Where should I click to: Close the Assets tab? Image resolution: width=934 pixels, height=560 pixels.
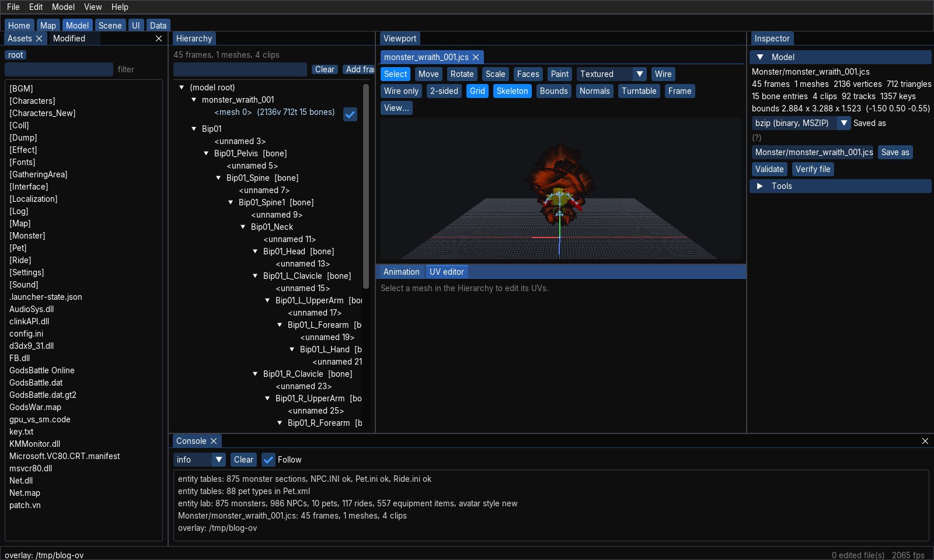pos(39,38)
